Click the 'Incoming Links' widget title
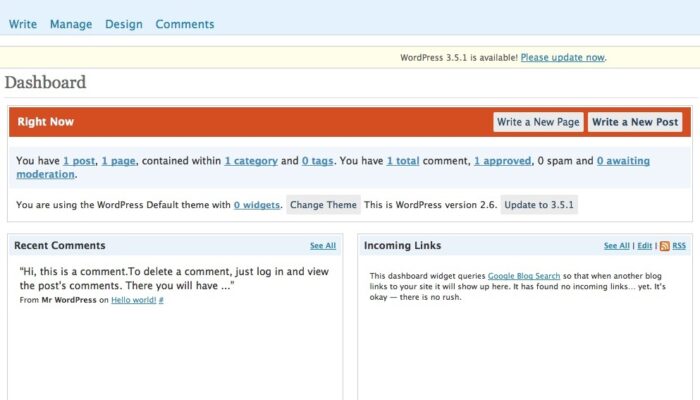This screenshot has height=400, width=700. pyautogui.click(x=402, y=246)
